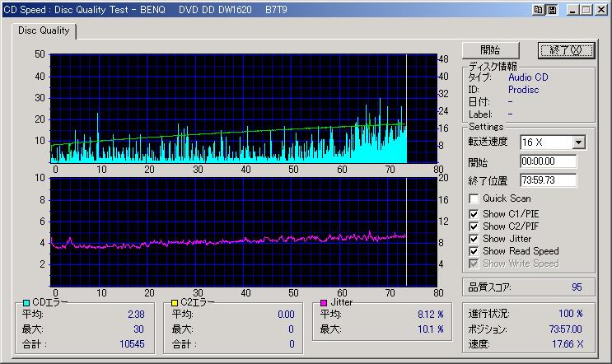Click the 進行状況 value 100 %
This screenshot has height=364, width=612.
click(x=571, y=314)
